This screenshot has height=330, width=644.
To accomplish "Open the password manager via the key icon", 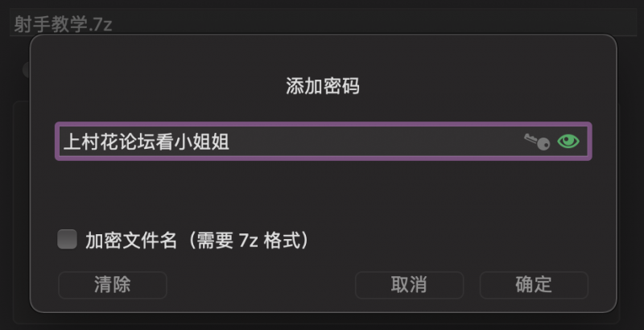I will coord(537,142).
